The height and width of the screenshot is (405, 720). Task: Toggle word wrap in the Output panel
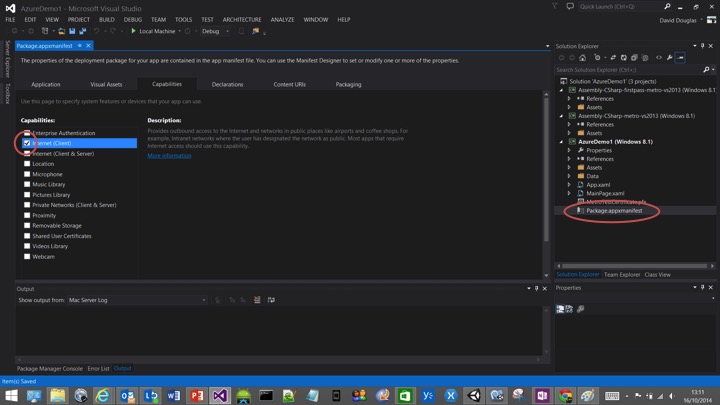coord(271,300)
